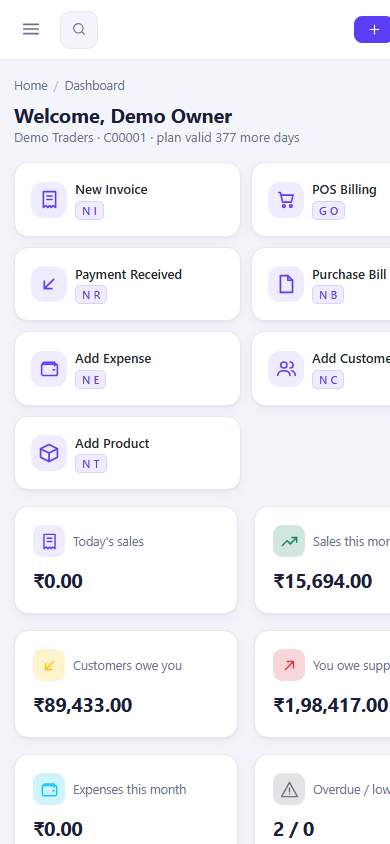Click Today's sales receipt icon
The width and height of the screenshot is (390, 844).
coord(49,541)
